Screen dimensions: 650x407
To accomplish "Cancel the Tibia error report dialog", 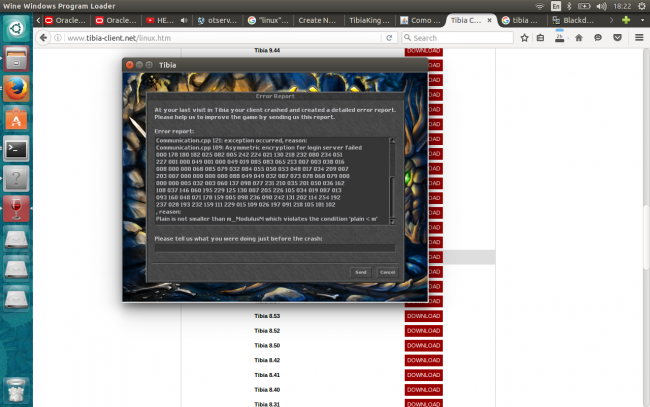I will [388, 272].
